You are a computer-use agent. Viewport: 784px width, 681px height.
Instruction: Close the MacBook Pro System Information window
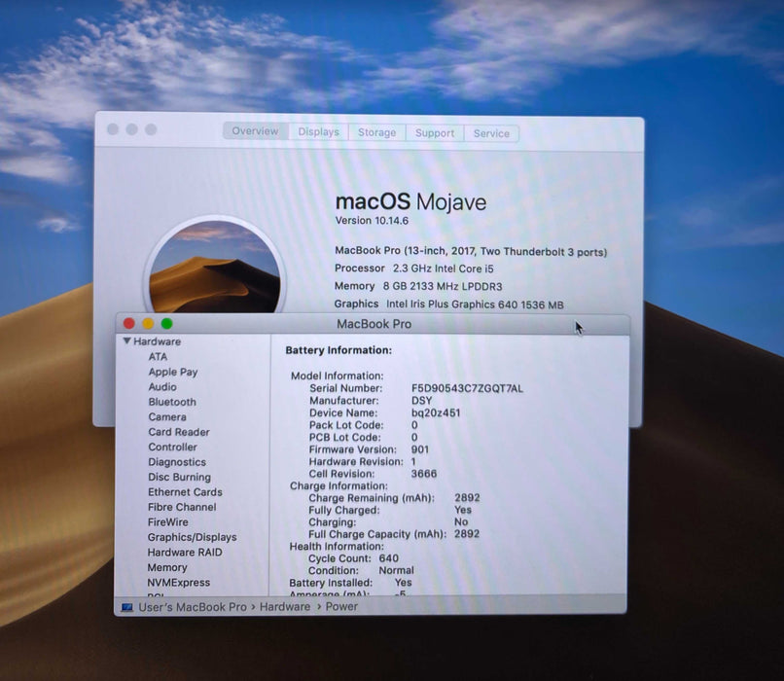129,324
